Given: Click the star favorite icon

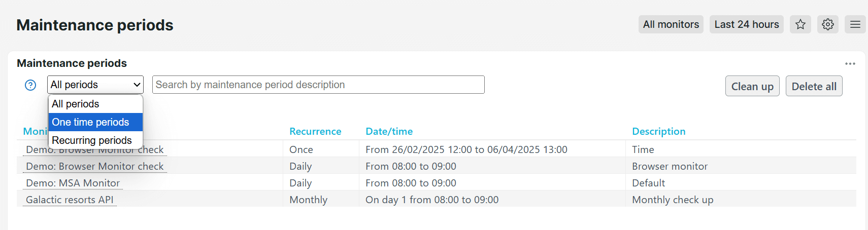Looking at the screenshot, I should click(x=800, y=24).
